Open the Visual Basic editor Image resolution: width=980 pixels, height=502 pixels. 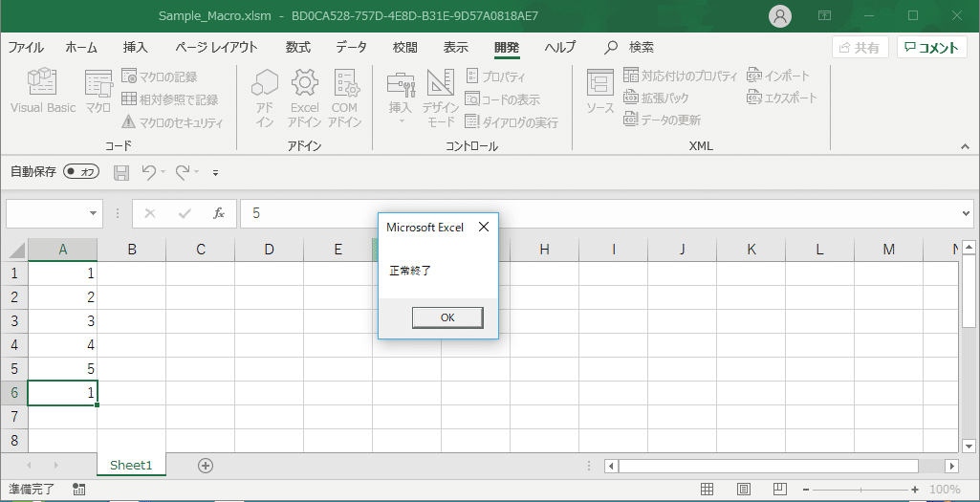point(42,91)
